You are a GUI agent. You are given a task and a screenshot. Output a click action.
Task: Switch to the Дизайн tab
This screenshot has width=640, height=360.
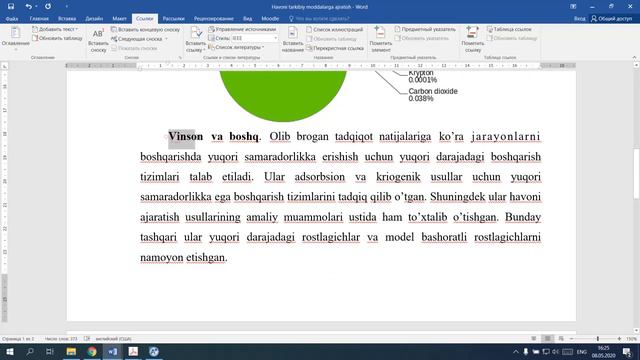[94, 18]
